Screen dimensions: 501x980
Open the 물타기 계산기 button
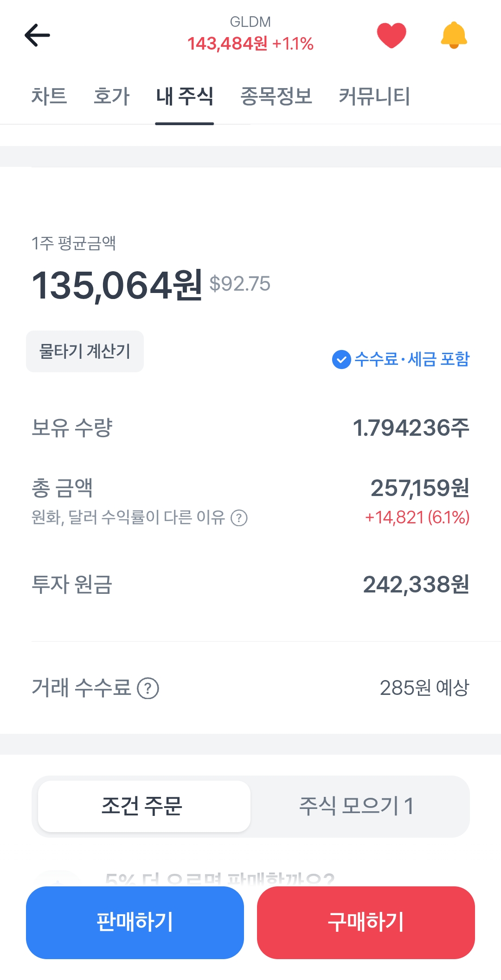(x=85, y=351)
